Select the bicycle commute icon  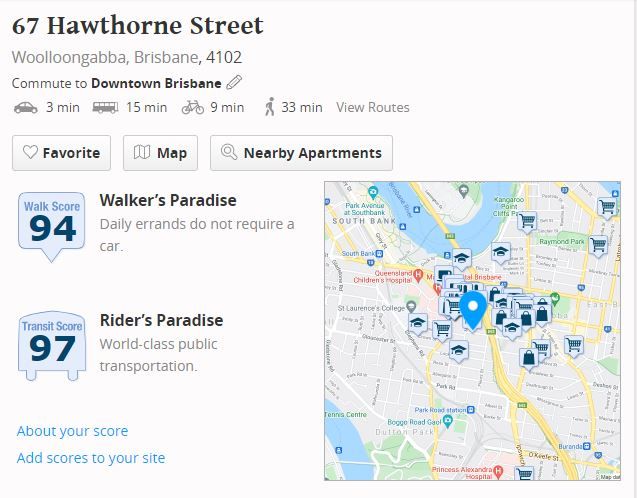coord(193,108)
